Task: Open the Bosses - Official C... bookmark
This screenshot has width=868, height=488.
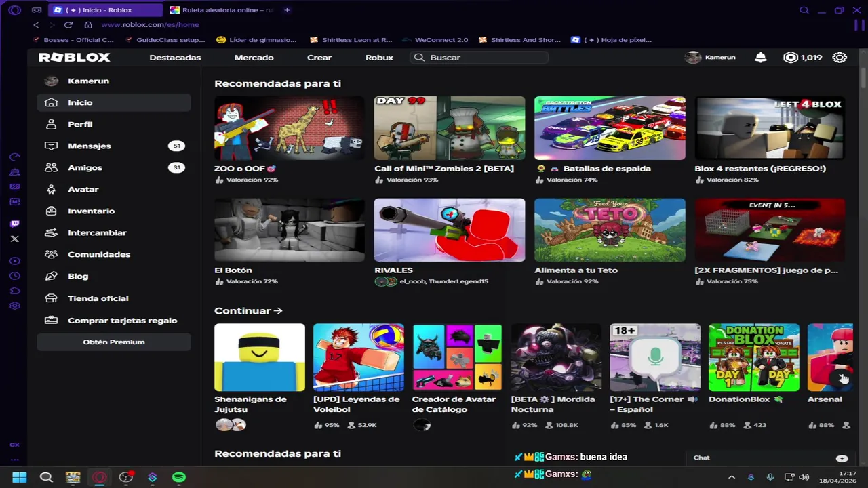Action: (74, 40)
